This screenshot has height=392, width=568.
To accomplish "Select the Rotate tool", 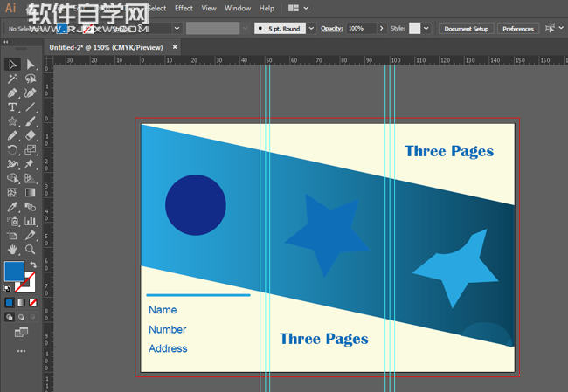I will [x=12, y=150].
